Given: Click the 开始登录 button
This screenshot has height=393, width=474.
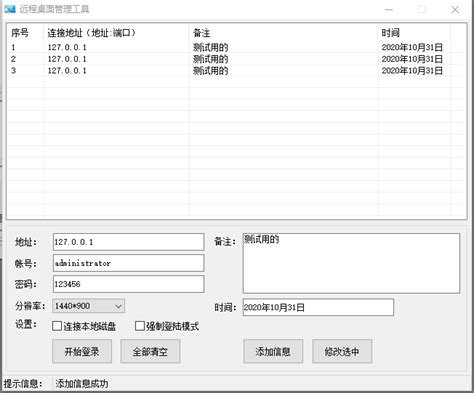Looking at the screenshot, I should [82, 351].
